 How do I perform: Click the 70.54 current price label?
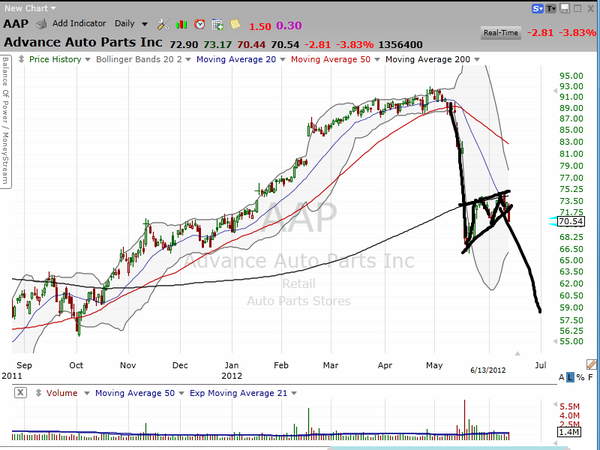tap(571, 221)
